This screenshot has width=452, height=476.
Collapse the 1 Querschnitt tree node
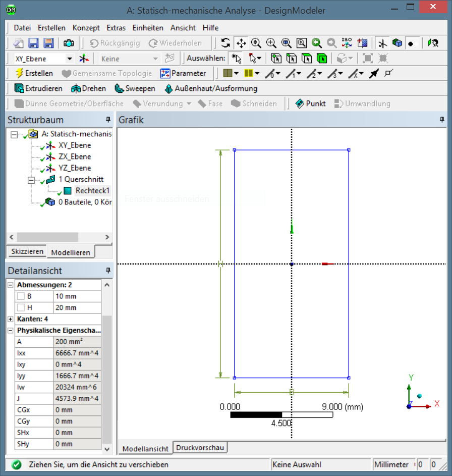[x=31, y=180]
